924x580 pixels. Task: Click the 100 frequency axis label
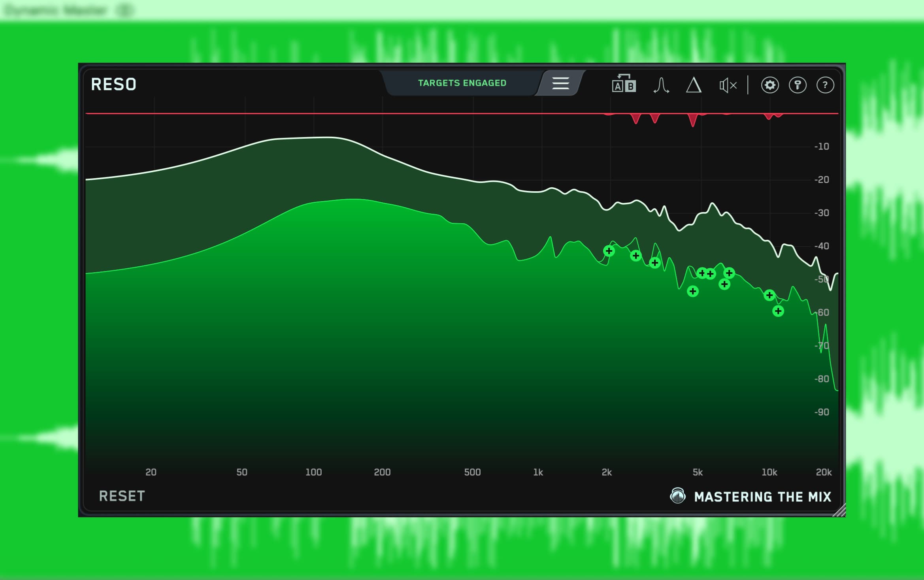coord(314,472)
